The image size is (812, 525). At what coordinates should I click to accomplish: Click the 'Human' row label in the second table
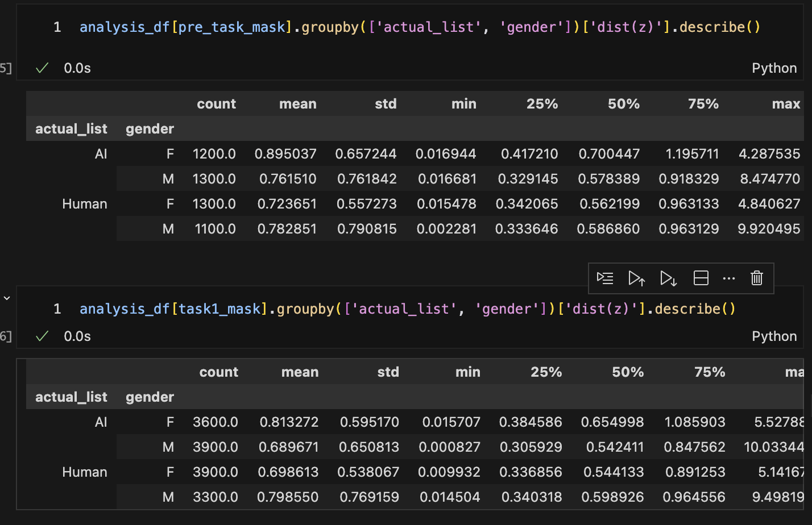[84, 472]
